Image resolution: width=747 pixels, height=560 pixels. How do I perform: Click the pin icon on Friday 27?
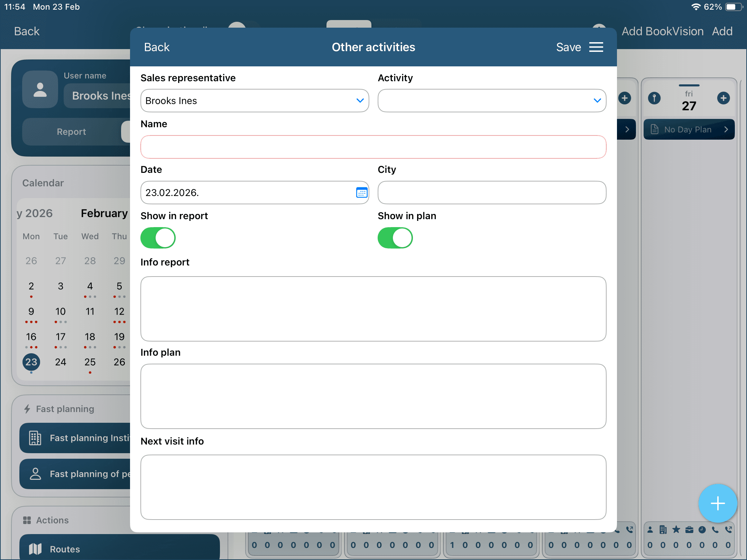654,98
